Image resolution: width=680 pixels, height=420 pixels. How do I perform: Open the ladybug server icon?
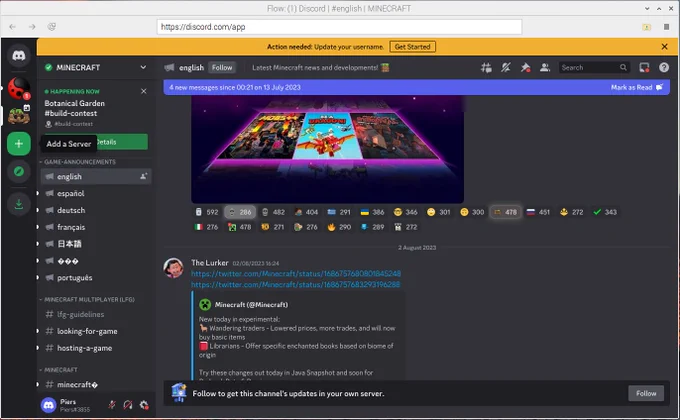(x=19, y=88)
